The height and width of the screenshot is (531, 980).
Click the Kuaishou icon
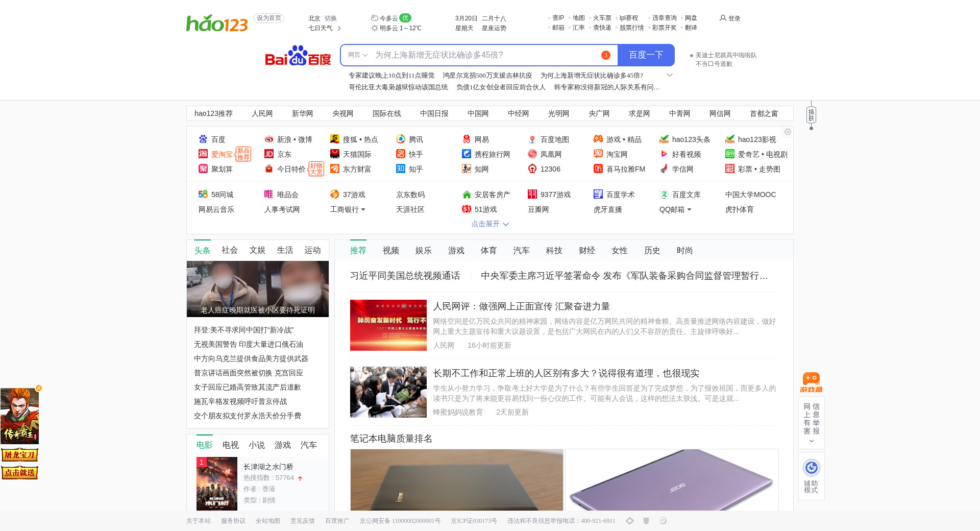click(401, 154)
